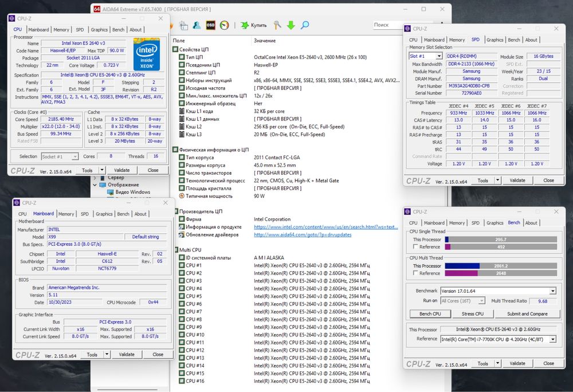Click the Видео Windows tree icon
Image resolution: width=573 pixels, height=392 pixels.
coord(111,192)
